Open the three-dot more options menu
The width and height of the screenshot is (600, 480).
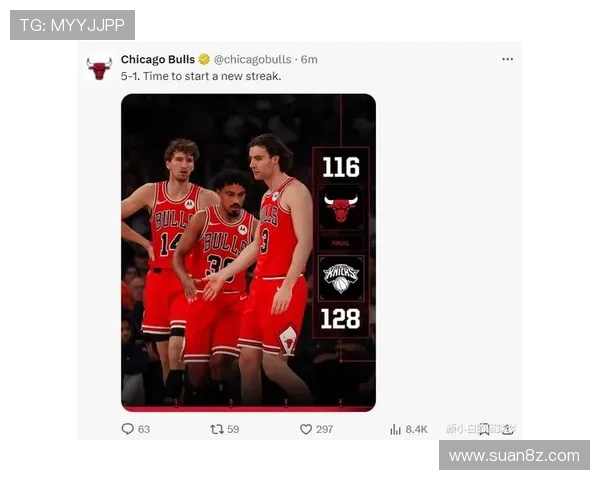pos(507,59)
